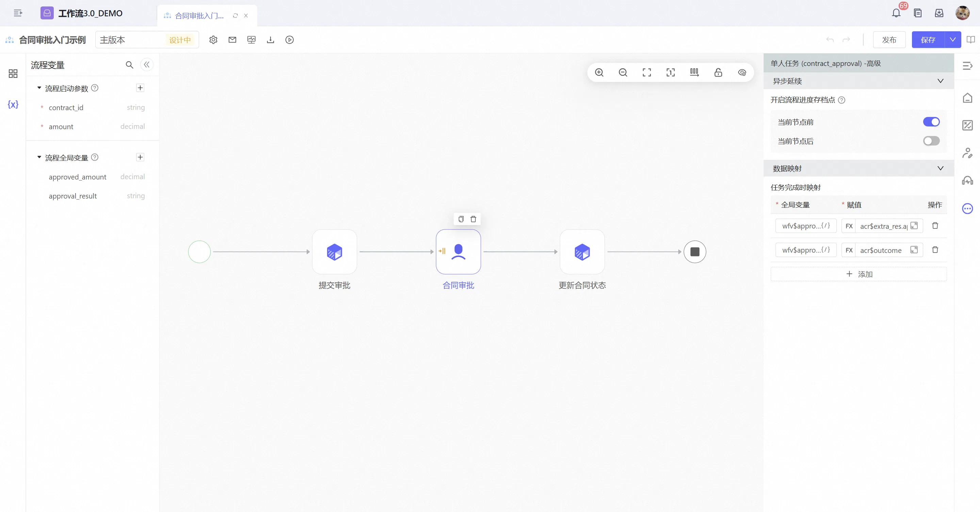
Task: Click the eye preview settings icon
Action: (x=742, y=73)
